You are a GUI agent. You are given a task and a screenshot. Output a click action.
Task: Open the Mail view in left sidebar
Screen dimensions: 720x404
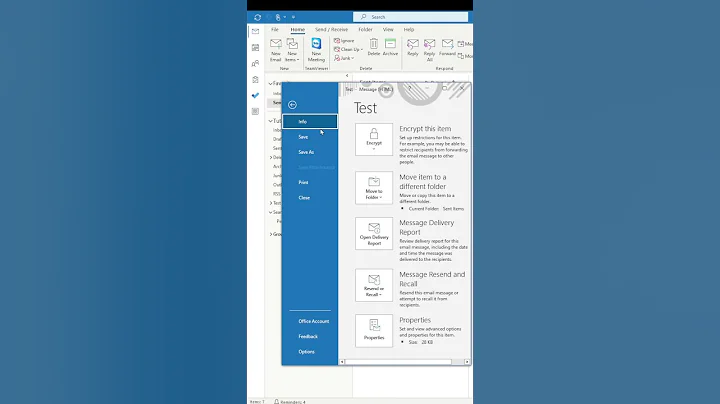[x=255, y=31]
